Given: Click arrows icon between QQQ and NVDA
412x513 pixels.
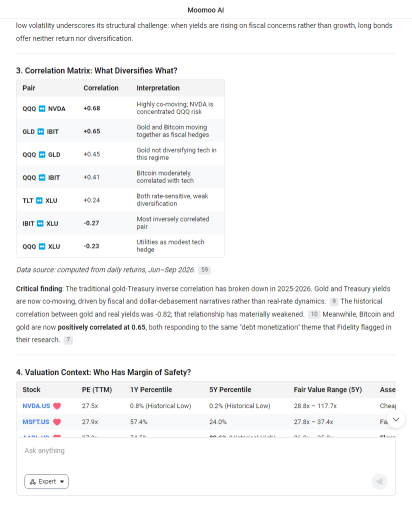Looking at the screenshot, I should tap(42, 109).
